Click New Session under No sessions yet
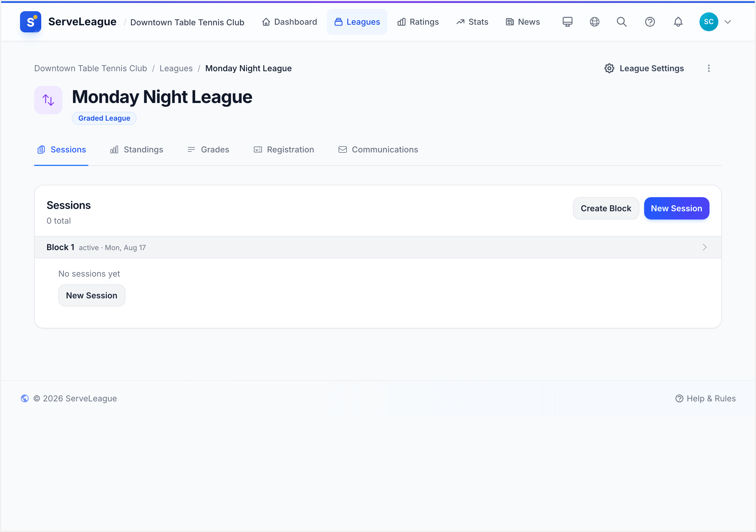The width and height of the screenshot is (756, 532). coord(92,295)
